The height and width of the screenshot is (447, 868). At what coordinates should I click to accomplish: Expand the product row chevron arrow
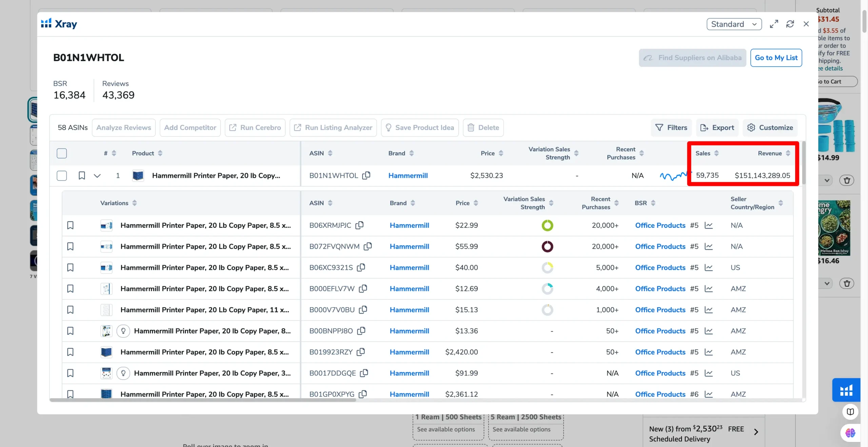[x=96, y=175]
